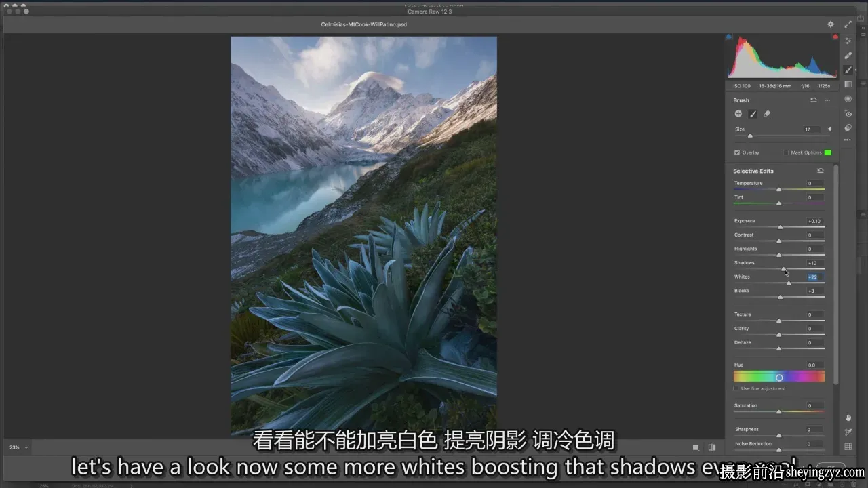Click the Size value field showing 17

pyautogui.click(x=811, y=129)
